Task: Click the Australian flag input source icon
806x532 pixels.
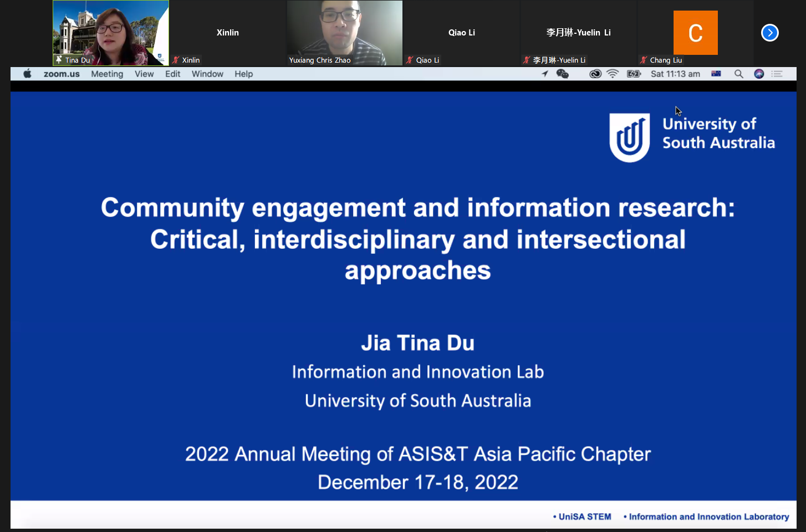Action: [716, 74]
